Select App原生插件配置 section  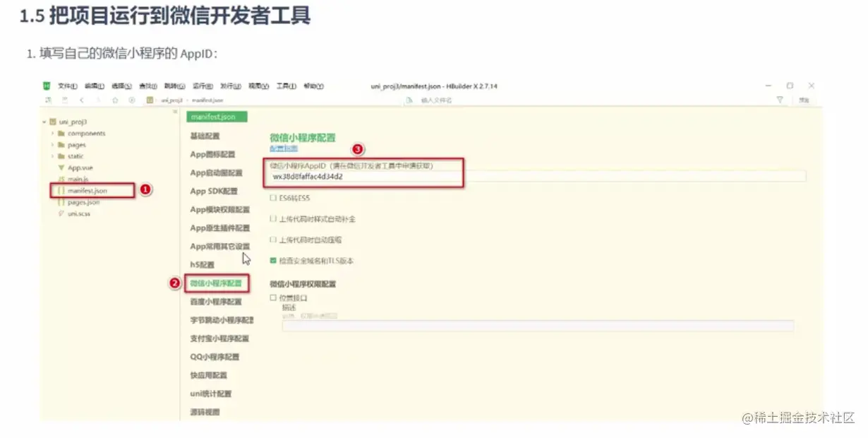pos(219,227)
